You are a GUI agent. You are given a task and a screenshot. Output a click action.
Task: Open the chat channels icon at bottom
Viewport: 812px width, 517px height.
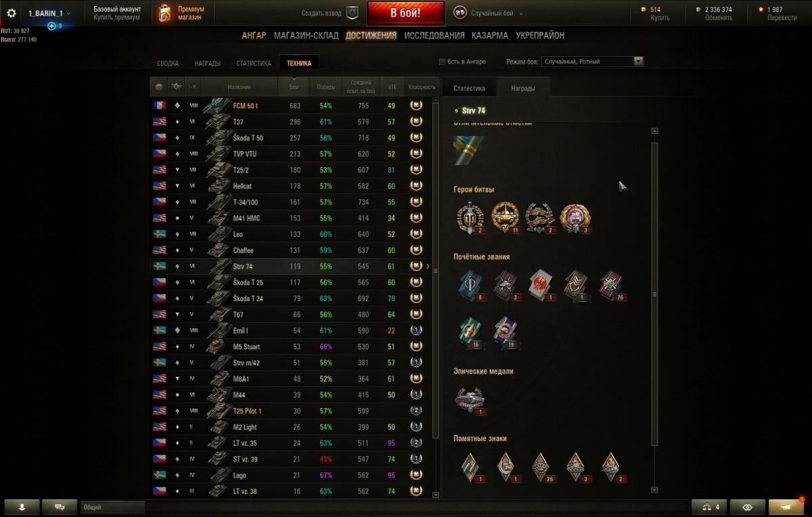click(60, 507)
